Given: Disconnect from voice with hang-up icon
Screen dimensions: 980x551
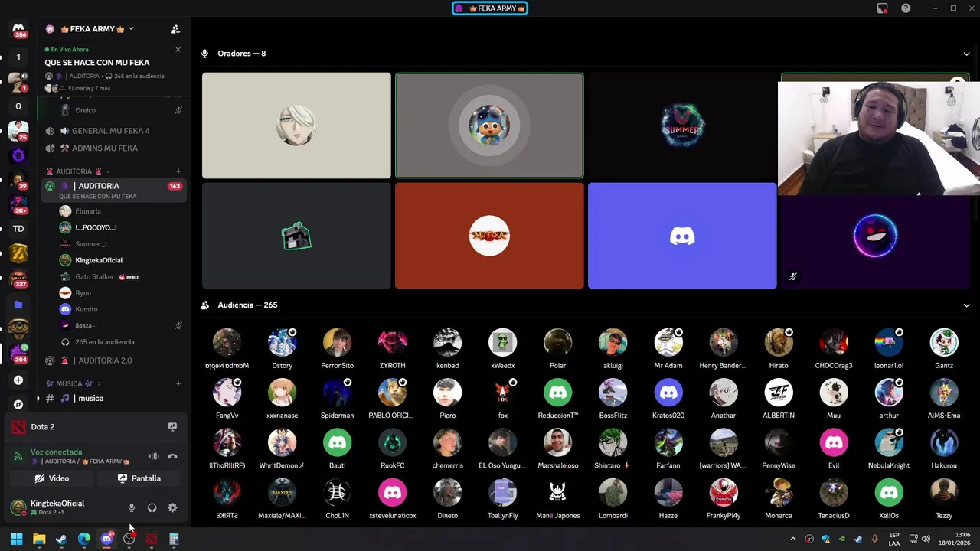Looking at the screenshot, I should tap(172, 457).
